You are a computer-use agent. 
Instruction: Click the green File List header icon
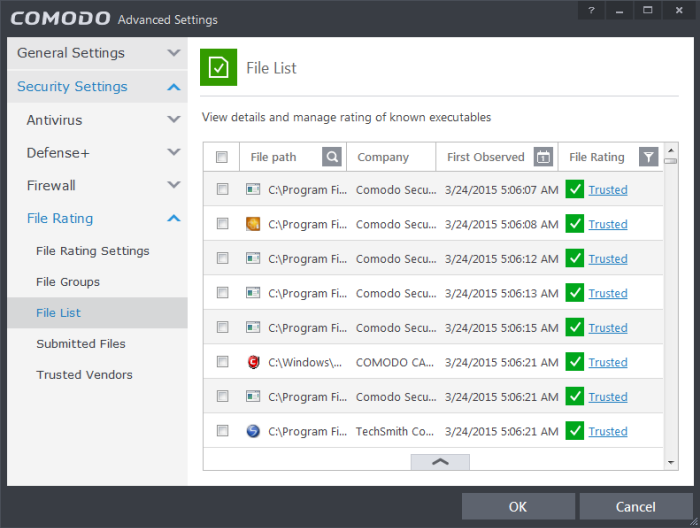coord(217,67)
